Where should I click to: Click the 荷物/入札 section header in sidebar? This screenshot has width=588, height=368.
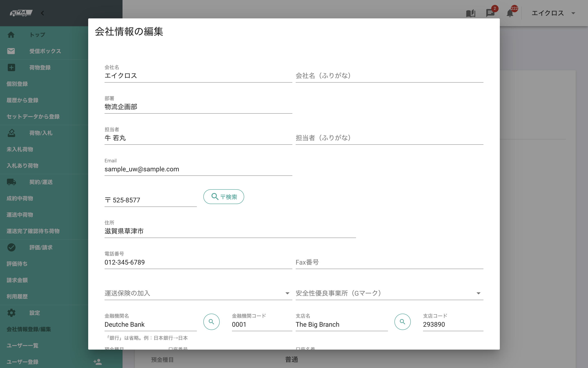pos(41,133)
